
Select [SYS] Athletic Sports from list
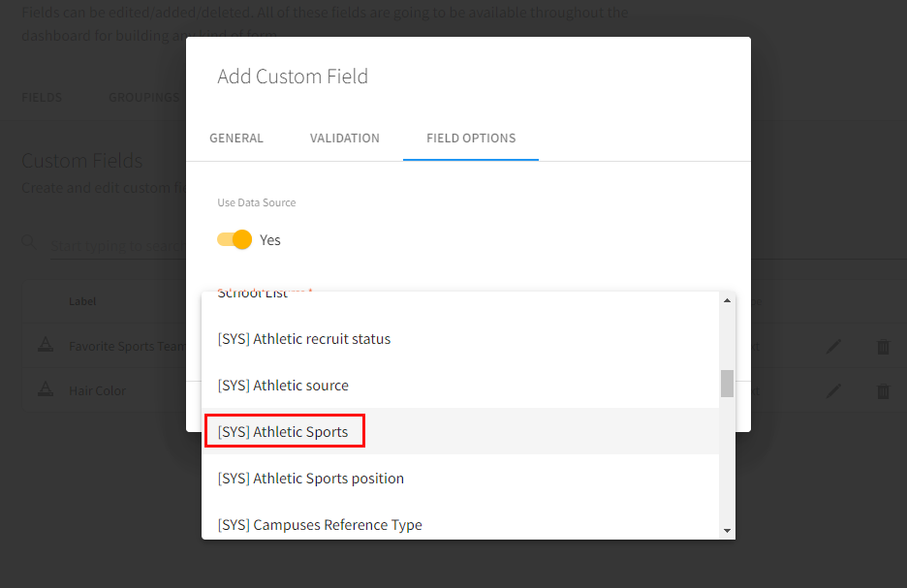tap(283, 432)
